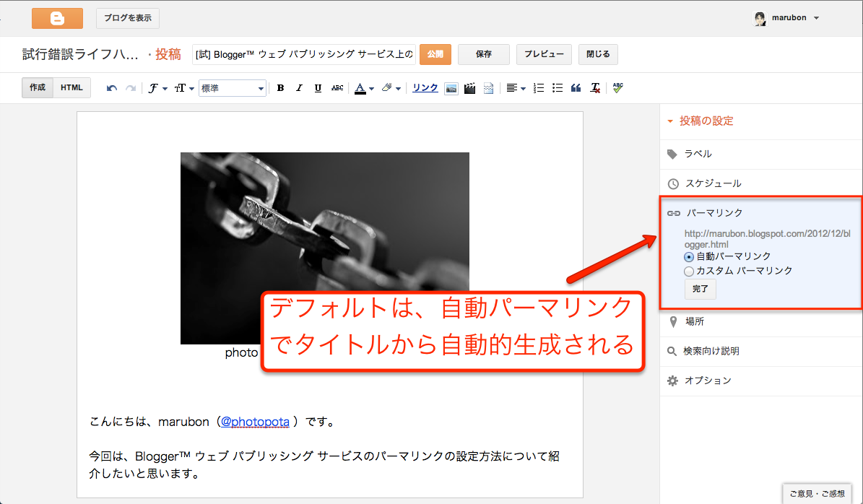Apply blockquote formatting
The height and width of the screenshot is (504, 863).
(576, 88)
